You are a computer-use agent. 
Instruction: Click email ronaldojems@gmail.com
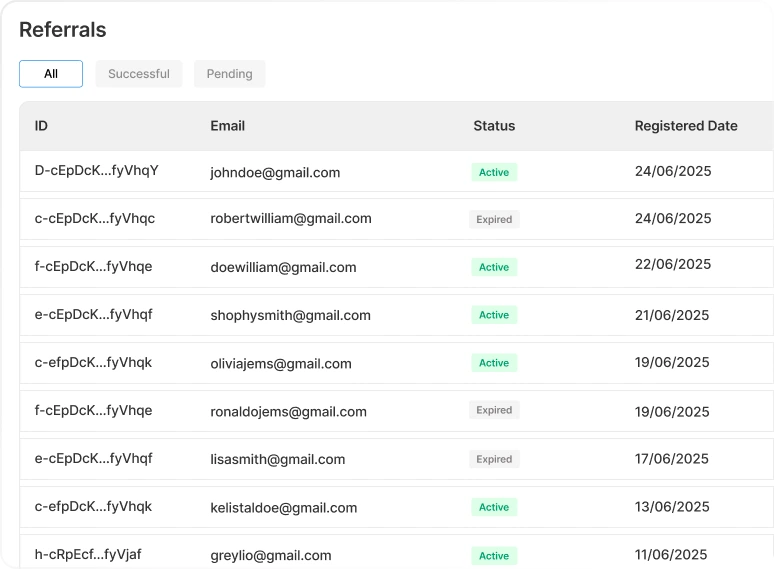(x=288, y=412)
